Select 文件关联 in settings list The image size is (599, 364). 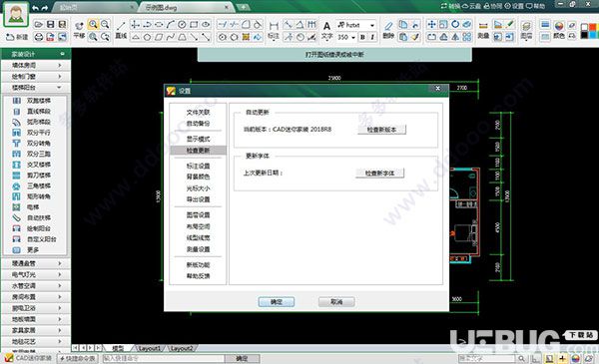198,112
